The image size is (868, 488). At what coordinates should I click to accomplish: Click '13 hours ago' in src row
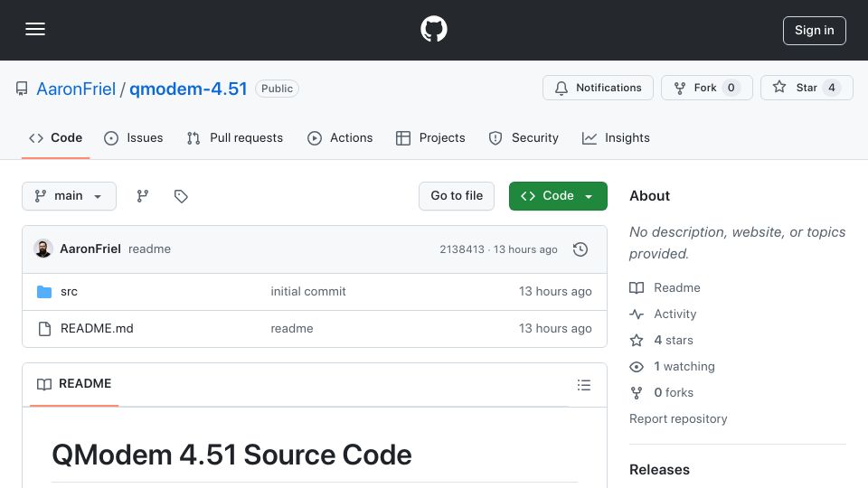(x=554, y=292)
